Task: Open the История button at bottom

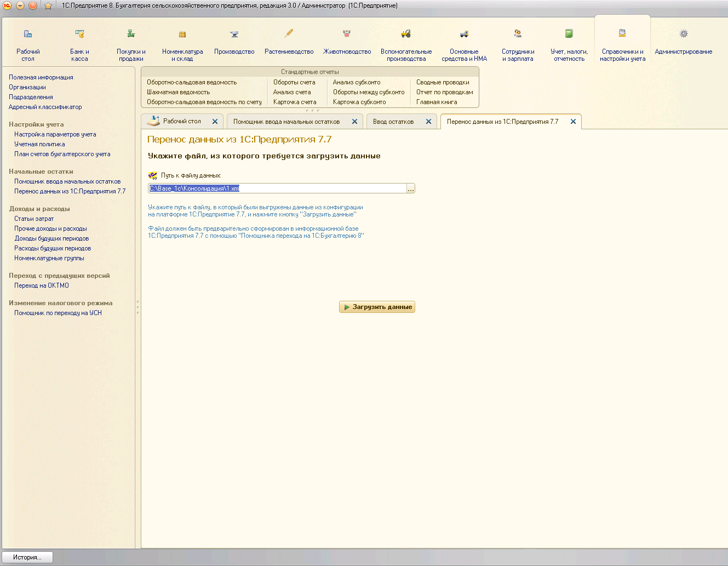Action: [27, 557]
